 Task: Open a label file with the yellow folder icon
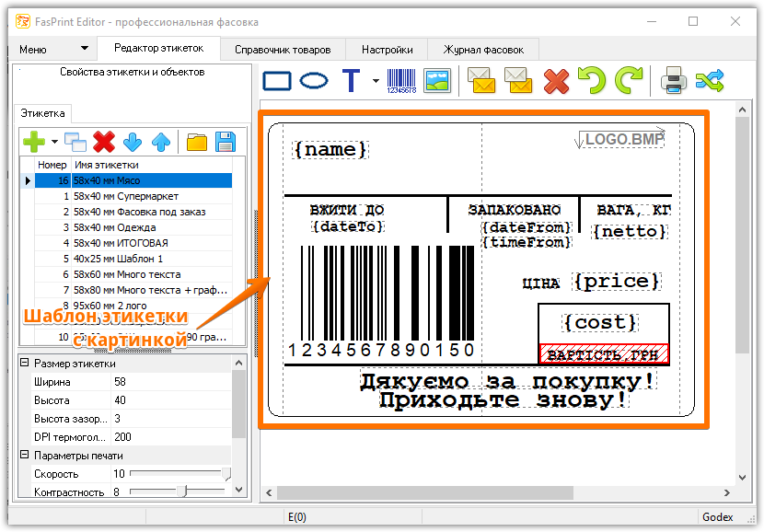pyautogui.click(x=197, y=143)
